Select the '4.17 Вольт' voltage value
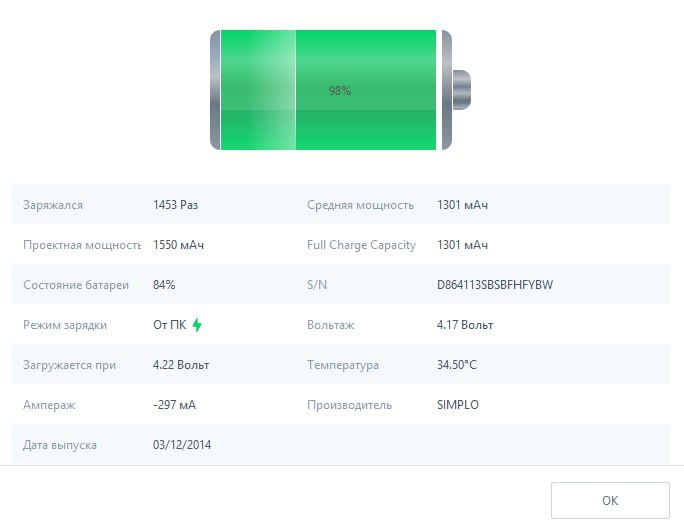This screenshot has width=684, height=531. [465, 325]
